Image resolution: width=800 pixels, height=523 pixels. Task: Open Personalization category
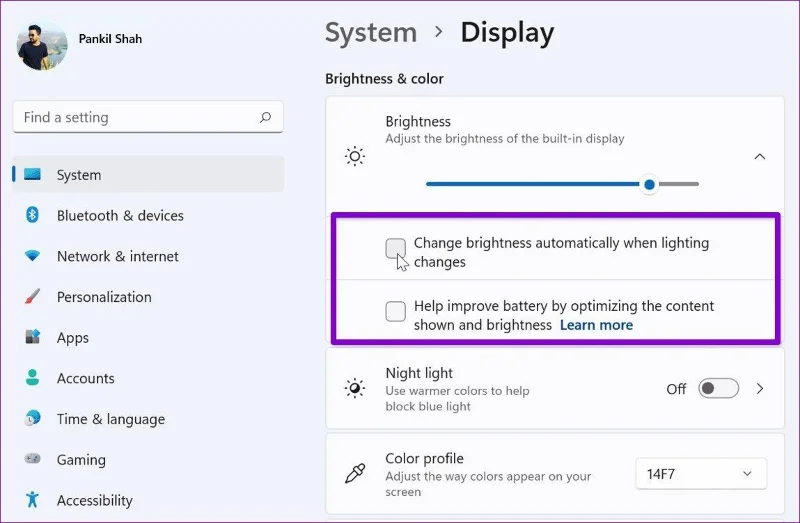point(148,297)
